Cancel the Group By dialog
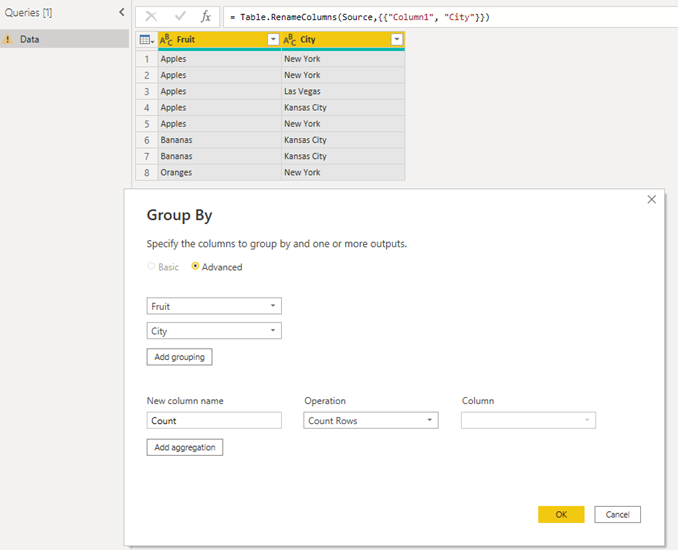 [617, 515]
